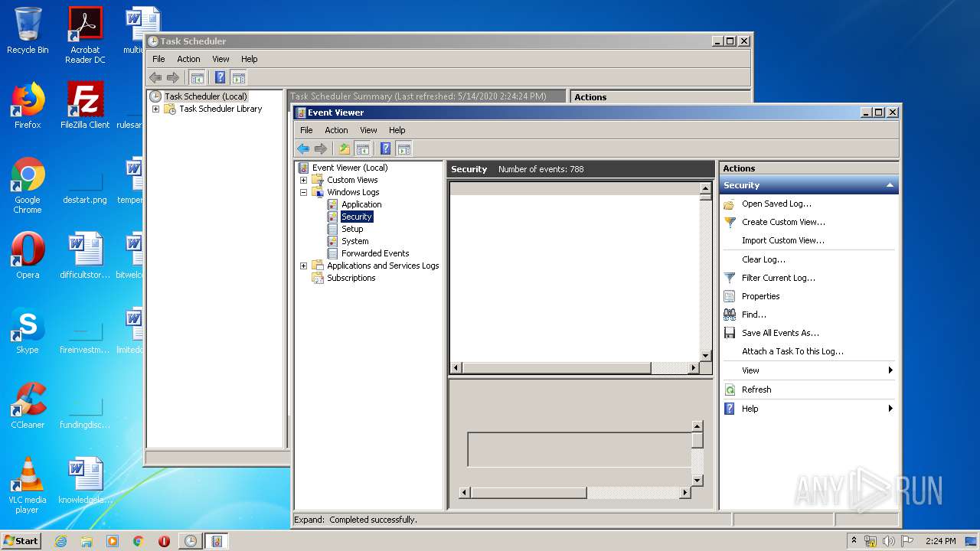980x551 pixels.
Task: Click Forward arrow in Event Viewer toolbar
Action: pyautogui.click(x=321, y=148)
